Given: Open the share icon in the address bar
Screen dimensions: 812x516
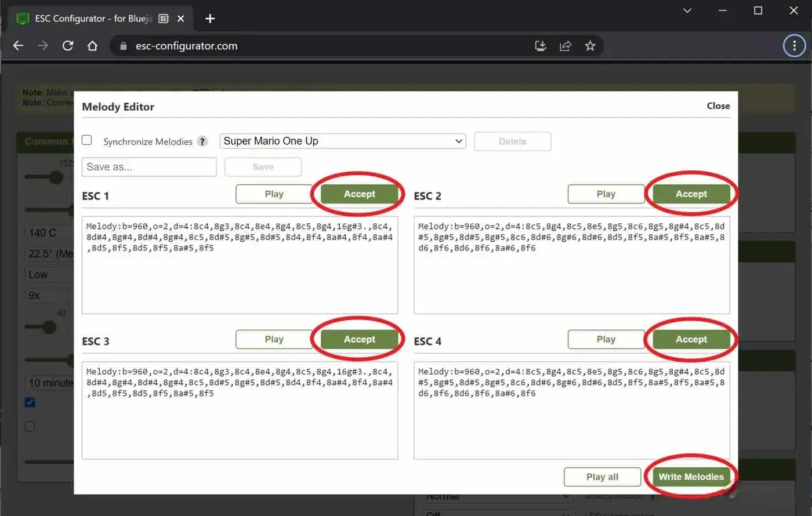Looking at the screenshot, I should [x=565, y=45].
